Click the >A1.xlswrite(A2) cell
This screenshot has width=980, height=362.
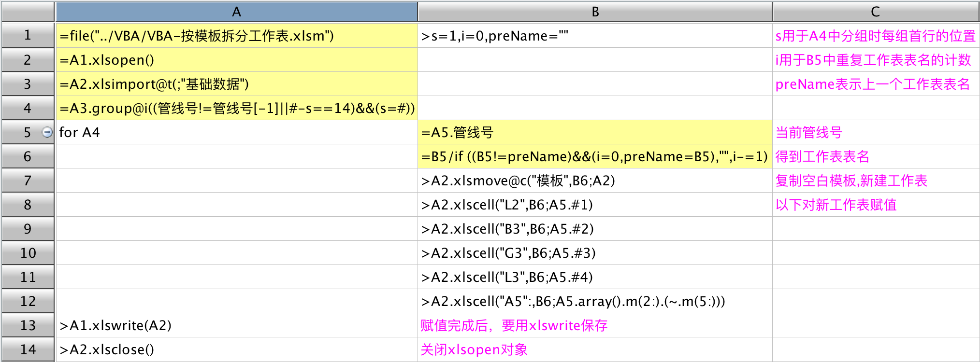pos(236,325)
